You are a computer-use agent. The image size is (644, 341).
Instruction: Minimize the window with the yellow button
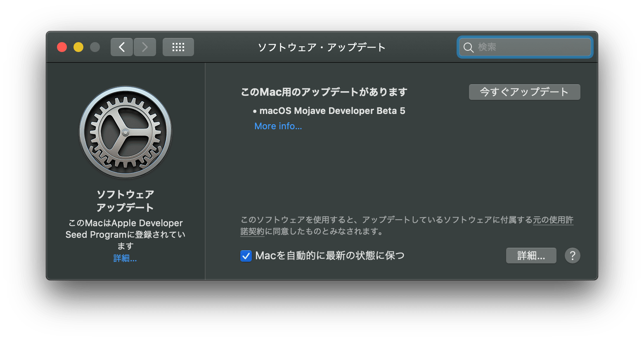(x=78, y=47)
